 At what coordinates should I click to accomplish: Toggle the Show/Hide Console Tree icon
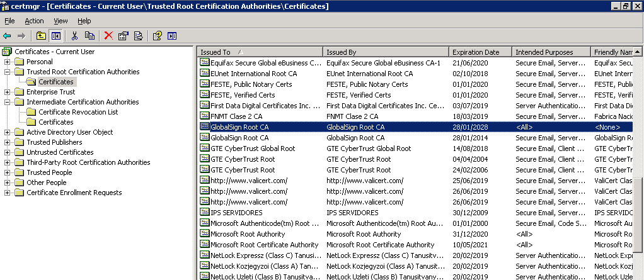coord(55,36)
